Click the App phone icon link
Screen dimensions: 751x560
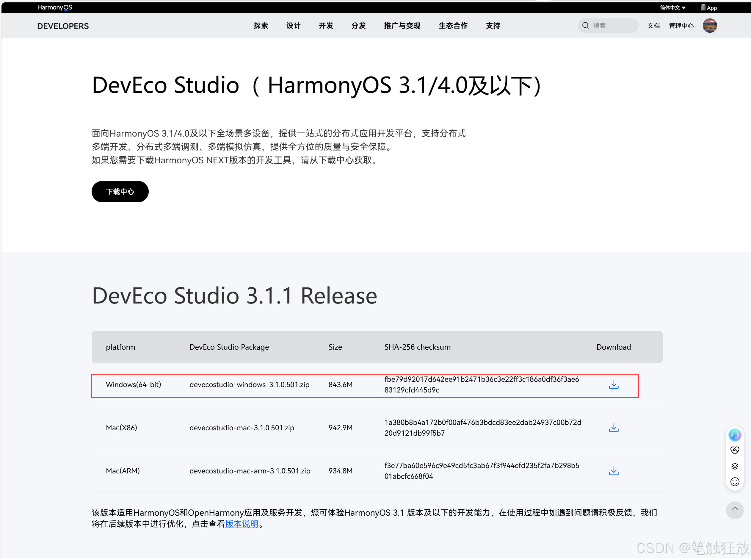tap(709, 7)
